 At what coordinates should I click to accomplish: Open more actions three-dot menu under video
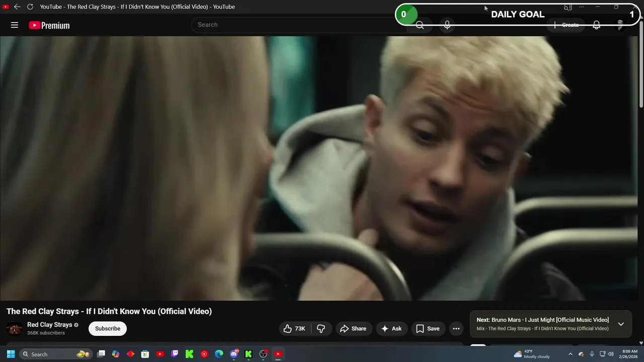(456, 328)
